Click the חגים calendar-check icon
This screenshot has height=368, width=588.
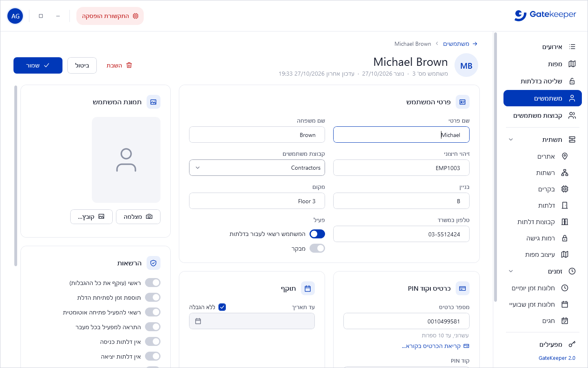pyautogui.click(x=565, y=321)
